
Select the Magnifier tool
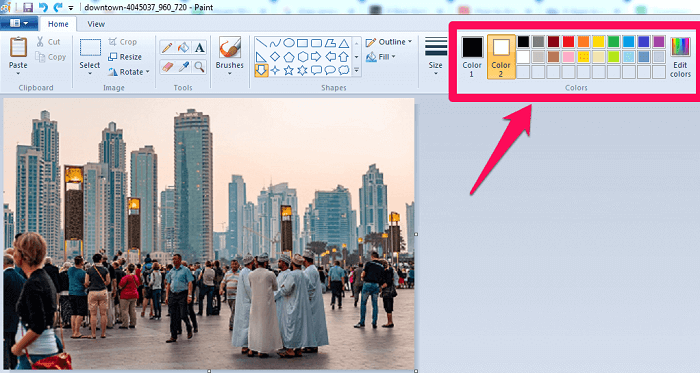pyautogui.click(x=200, y=67)
